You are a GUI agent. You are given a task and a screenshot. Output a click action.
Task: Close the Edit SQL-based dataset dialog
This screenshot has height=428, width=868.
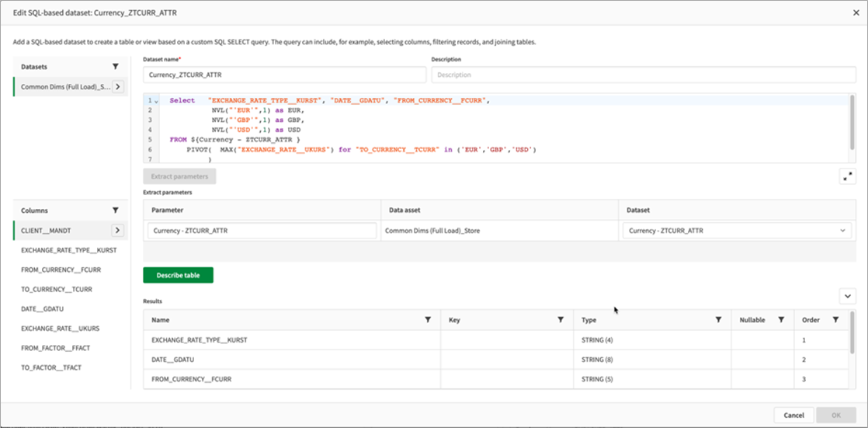coord(856,12)
